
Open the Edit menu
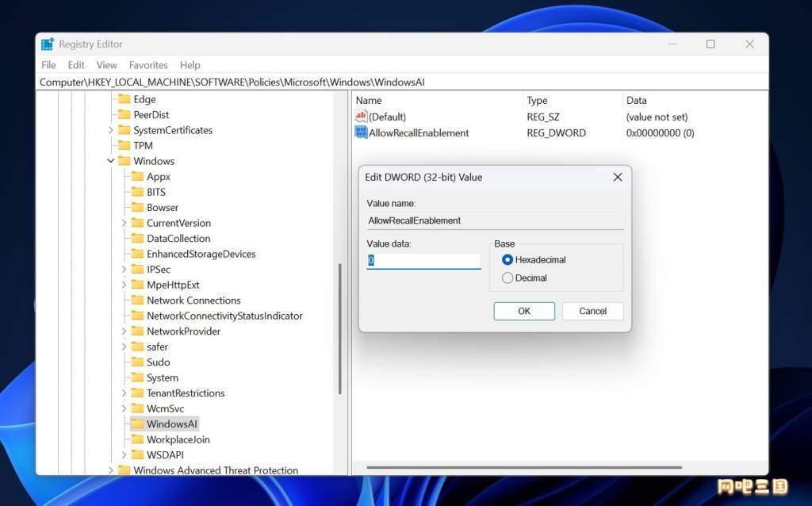(76, 65)
